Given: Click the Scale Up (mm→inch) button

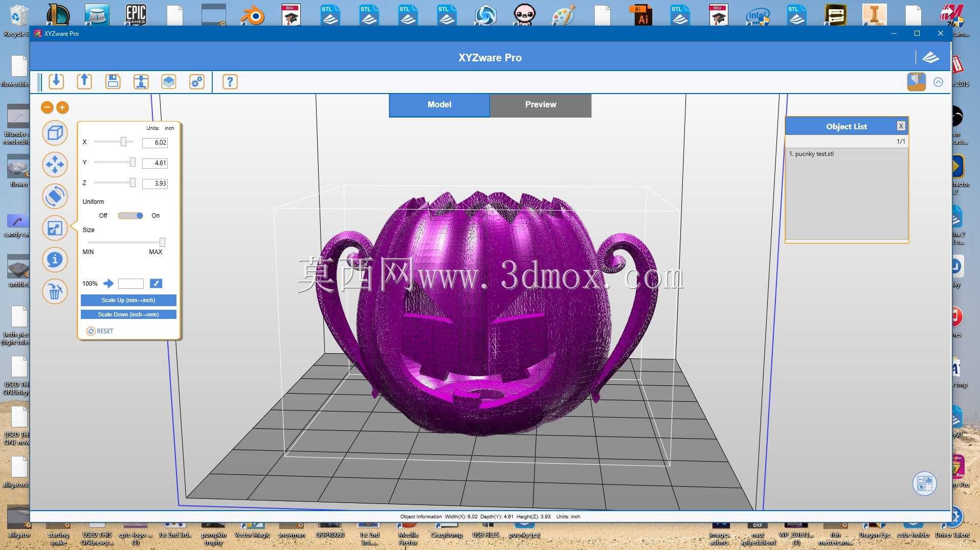Looking at the screenshot, I should tap(128, 300).
